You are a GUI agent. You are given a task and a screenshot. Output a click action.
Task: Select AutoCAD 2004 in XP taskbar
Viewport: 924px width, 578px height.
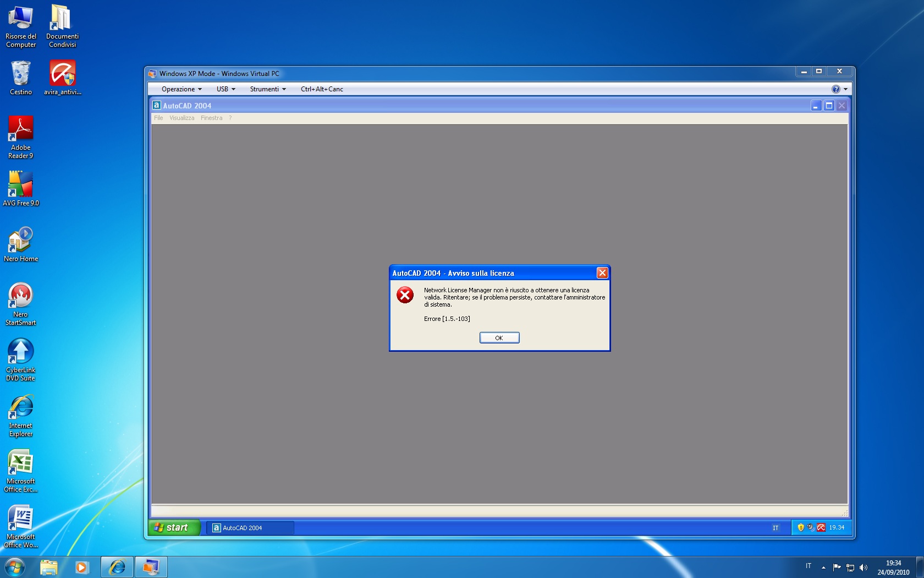point(250,528)
